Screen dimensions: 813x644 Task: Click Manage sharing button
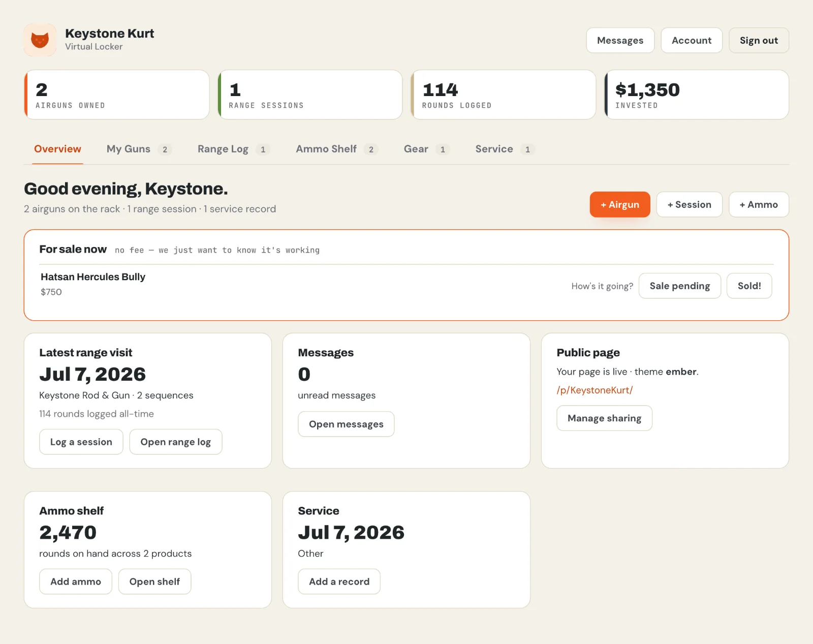604,418
